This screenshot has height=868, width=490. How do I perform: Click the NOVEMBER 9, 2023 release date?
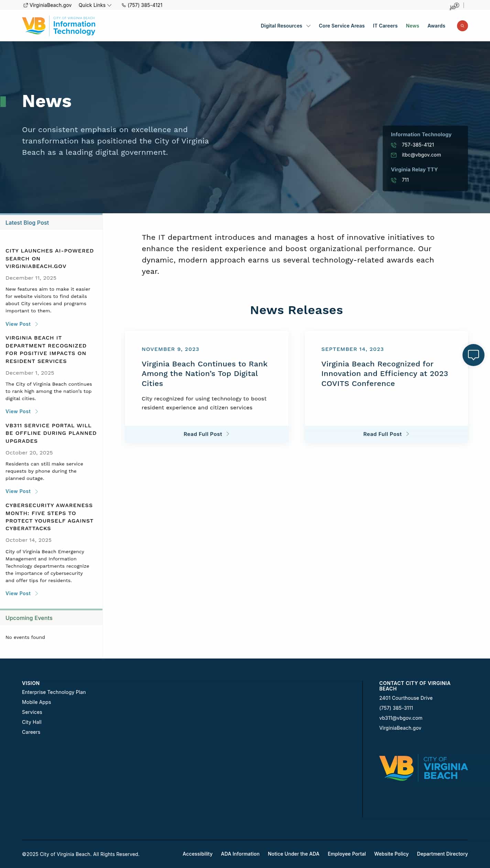tap(170, 349)
